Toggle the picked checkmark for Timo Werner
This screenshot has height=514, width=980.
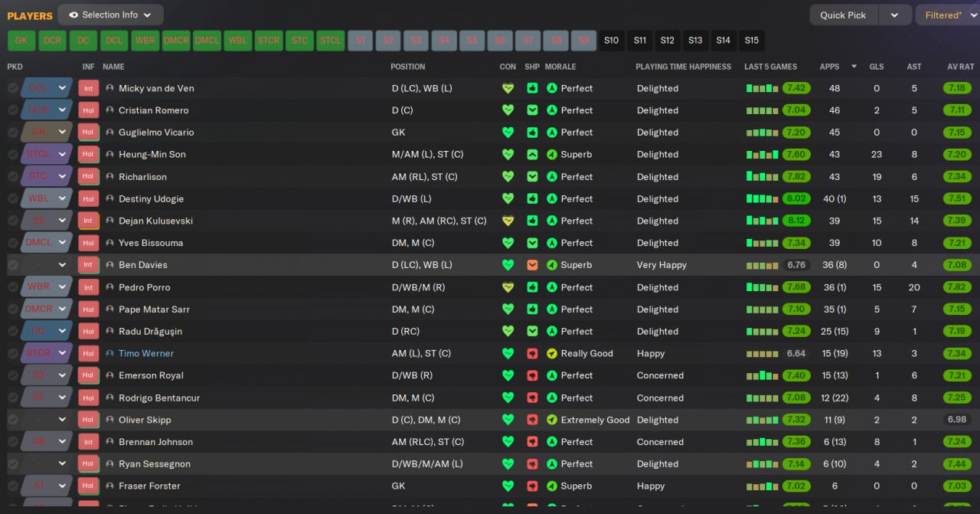point(13,353)
